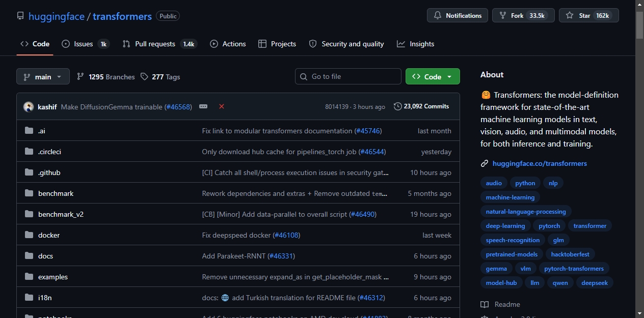
Task: Open commit hash 8014139
Action: 337,107
